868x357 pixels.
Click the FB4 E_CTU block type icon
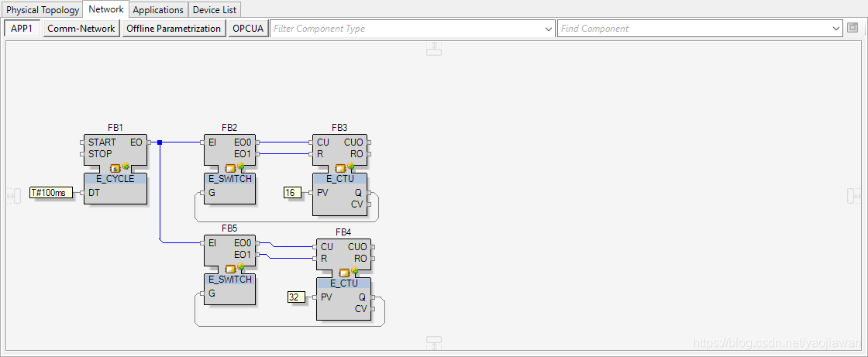[345, 272]
